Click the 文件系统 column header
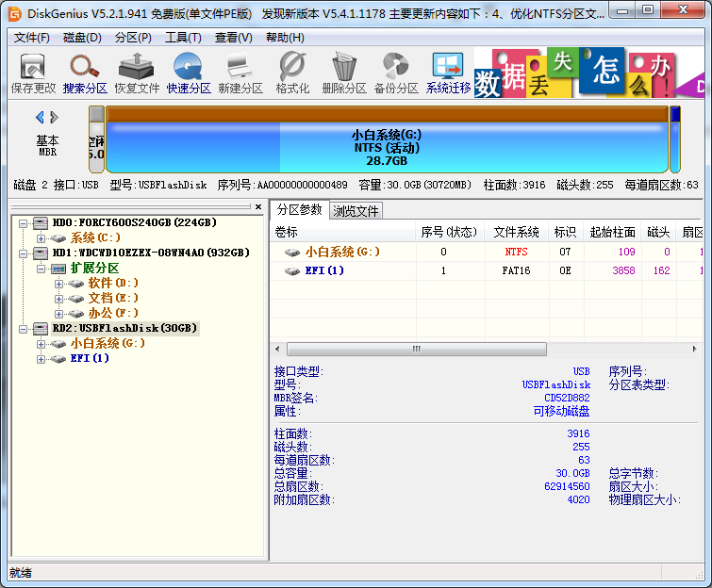The image size is (712, 588). click(516, 232)
